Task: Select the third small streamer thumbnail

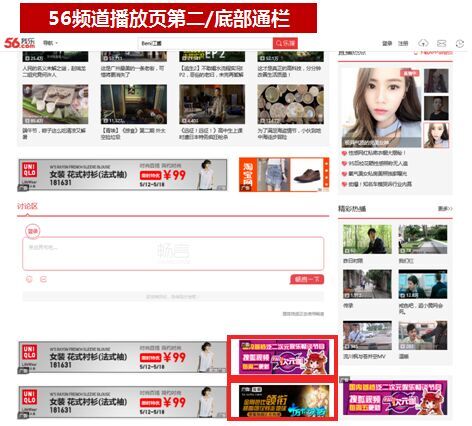Action: pyautogui.click(x=436, y=135)
